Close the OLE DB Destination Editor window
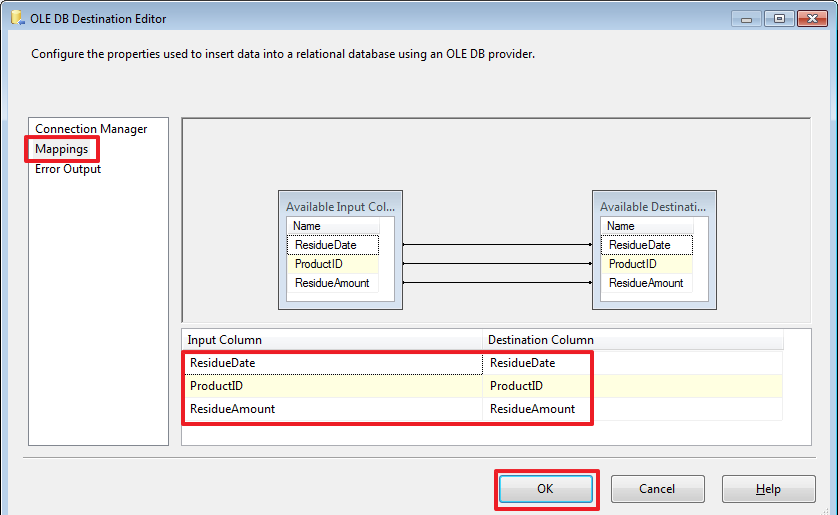The width and height of the screenshot is (838, 515). tap(812, 19)
